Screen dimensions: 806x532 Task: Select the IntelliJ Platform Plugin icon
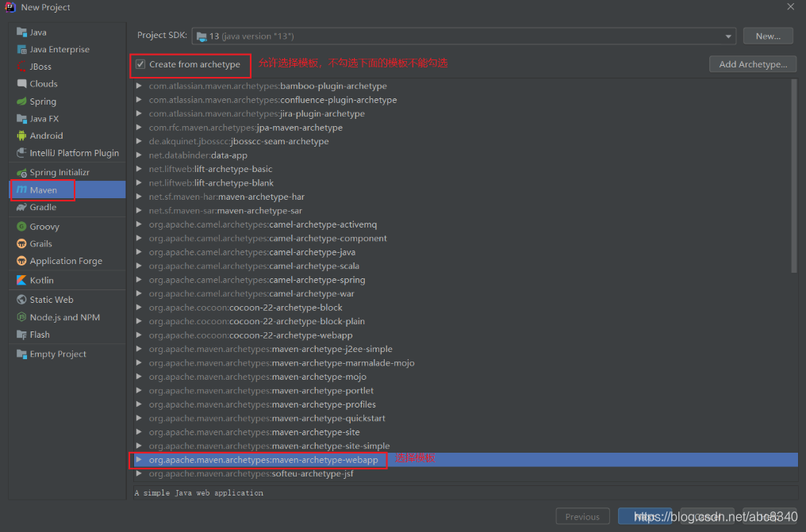click(21, 153)
